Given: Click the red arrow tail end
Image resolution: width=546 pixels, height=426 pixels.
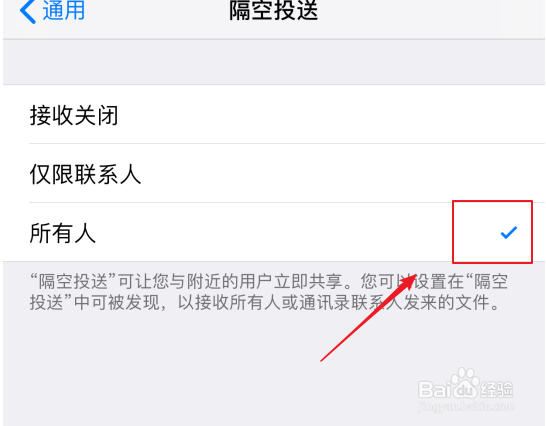Looking at the screenshot, I should point(322,360).
